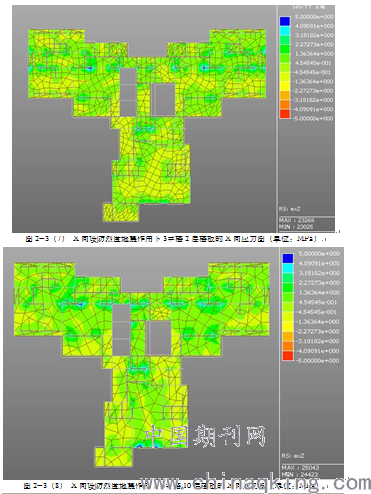Click the red swatch in the upper plot legend
Screen dimensions: 371x494
click(285, 114)
